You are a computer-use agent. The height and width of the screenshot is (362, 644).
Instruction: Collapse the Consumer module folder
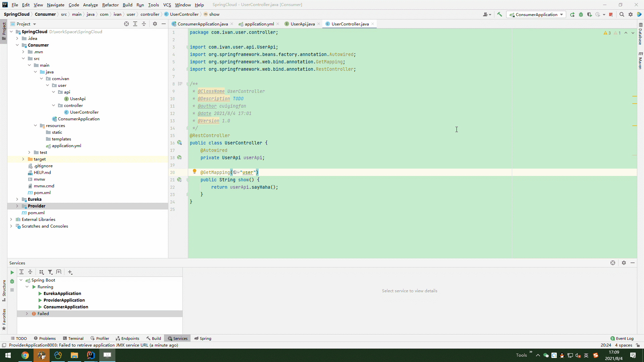(17, 45)
